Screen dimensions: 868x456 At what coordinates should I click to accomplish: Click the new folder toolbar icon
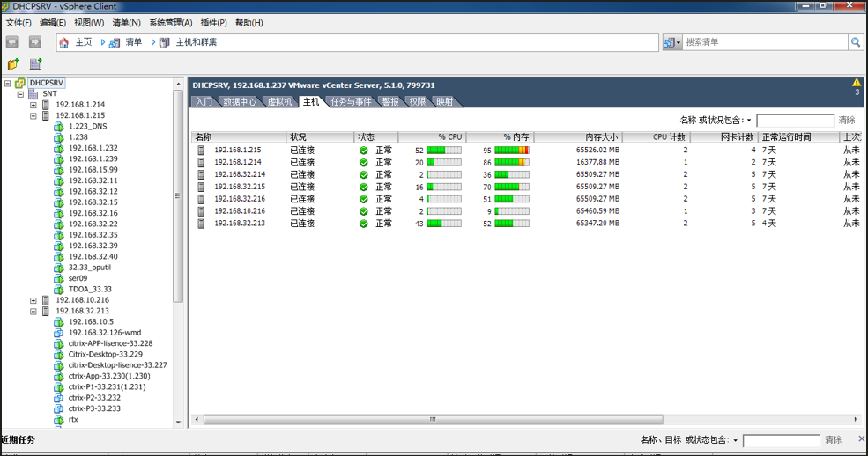[x=13, y=64]
